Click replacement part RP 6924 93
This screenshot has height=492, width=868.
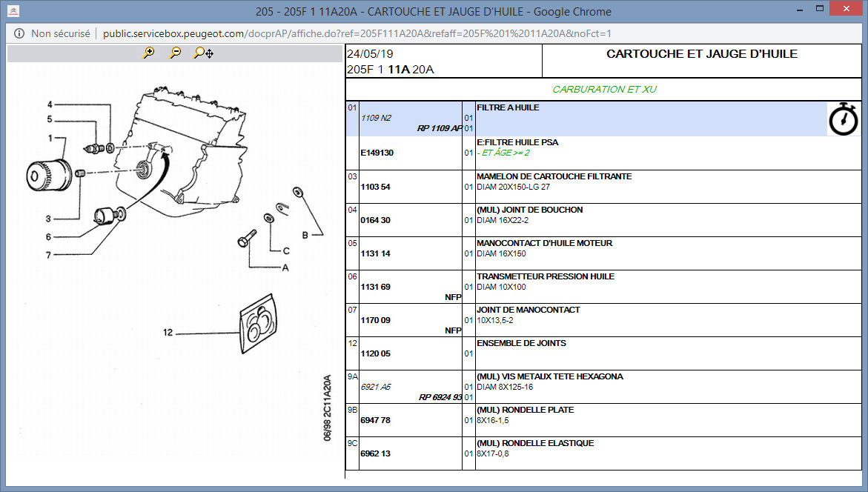[x=440, y=397]
